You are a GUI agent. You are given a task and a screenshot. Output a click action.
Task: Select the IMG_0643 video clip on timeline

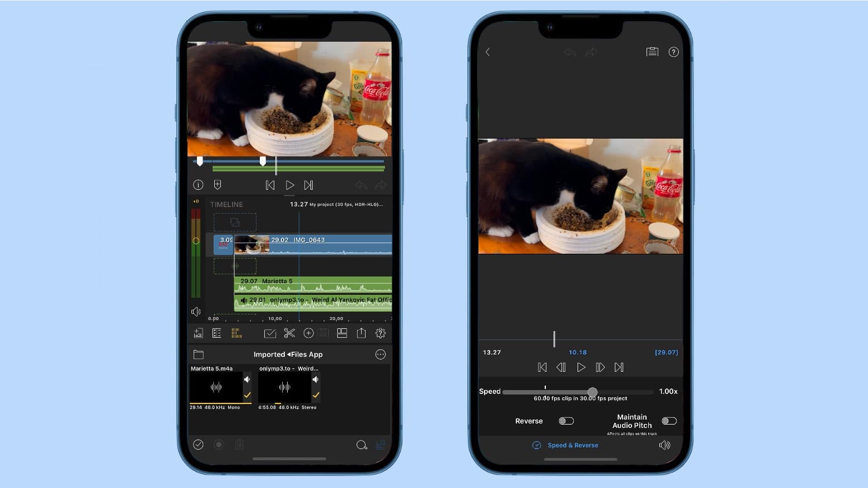328,245
